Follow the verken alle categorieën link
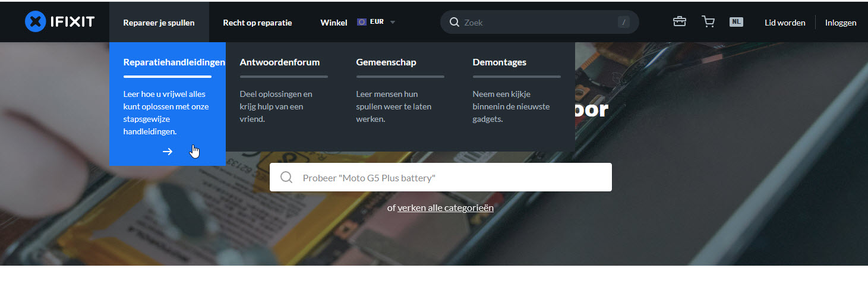868x296 pixels. point(446,208)
